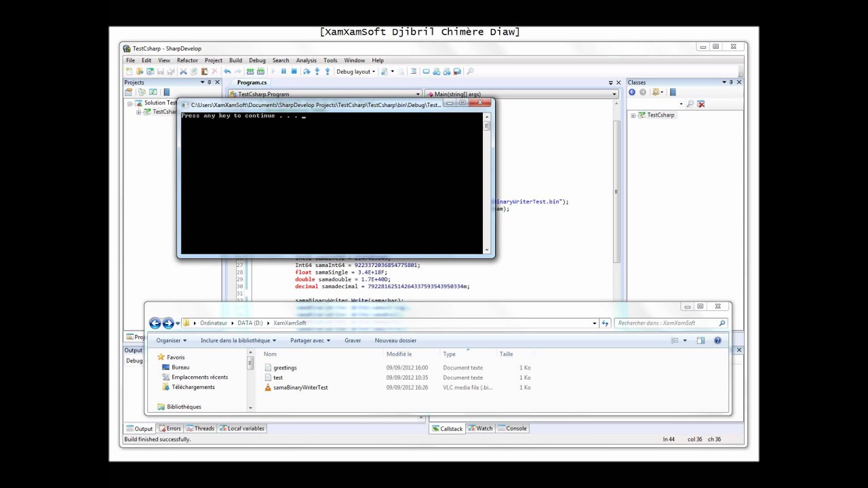
Task: Click the Step Over debug icon
Action: pyautogui.click(x=307, y=71)
